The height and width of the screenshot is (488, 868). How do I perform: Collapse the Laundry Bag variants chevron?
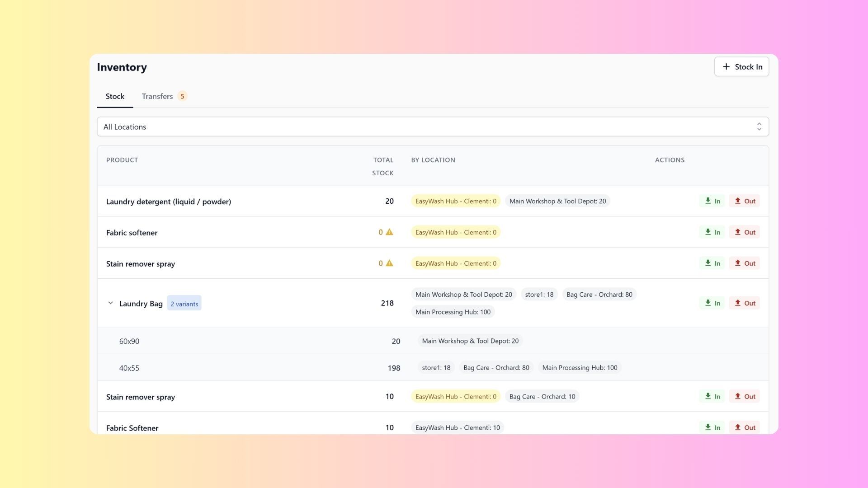coord(110,303)
